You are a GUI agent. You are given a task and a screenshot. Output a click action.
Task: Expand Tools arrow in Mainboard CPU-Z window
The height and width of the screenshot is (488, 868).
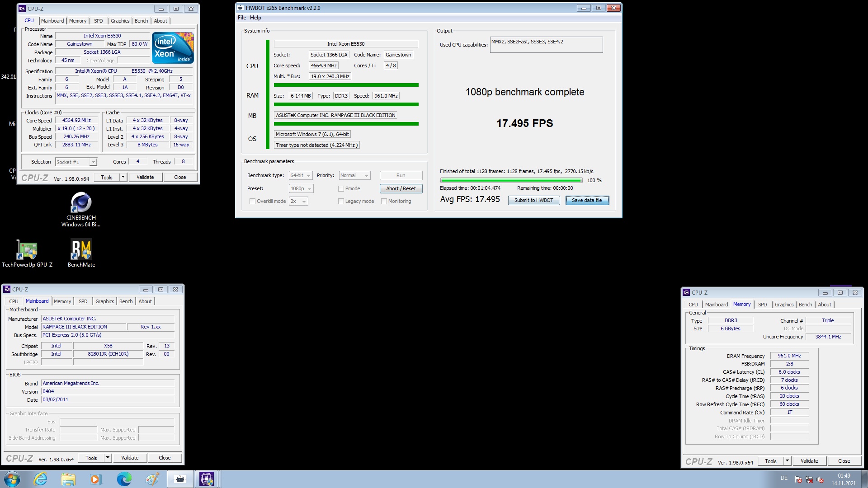click(108, 458)
